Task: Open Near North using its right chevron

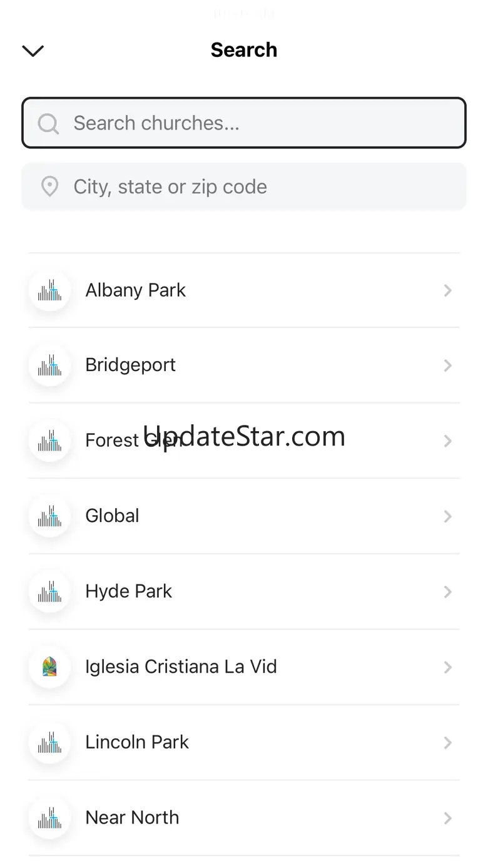Action: (447, 818)
